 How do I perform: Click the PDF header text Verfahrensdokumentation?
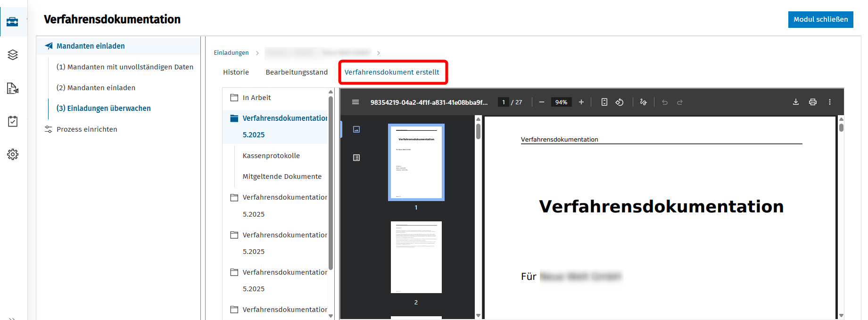point(559,139)
